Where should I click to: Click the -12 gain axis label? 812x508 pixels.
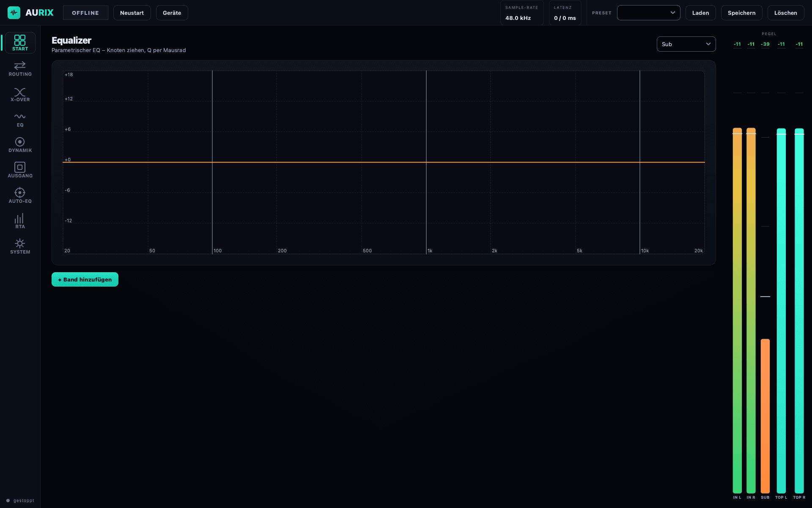point(68,221)
